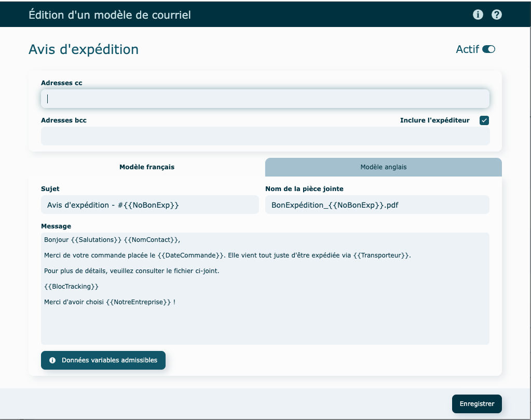
Task: Switch to the Modèle anglais tab
Action: (x=383, y=167)
